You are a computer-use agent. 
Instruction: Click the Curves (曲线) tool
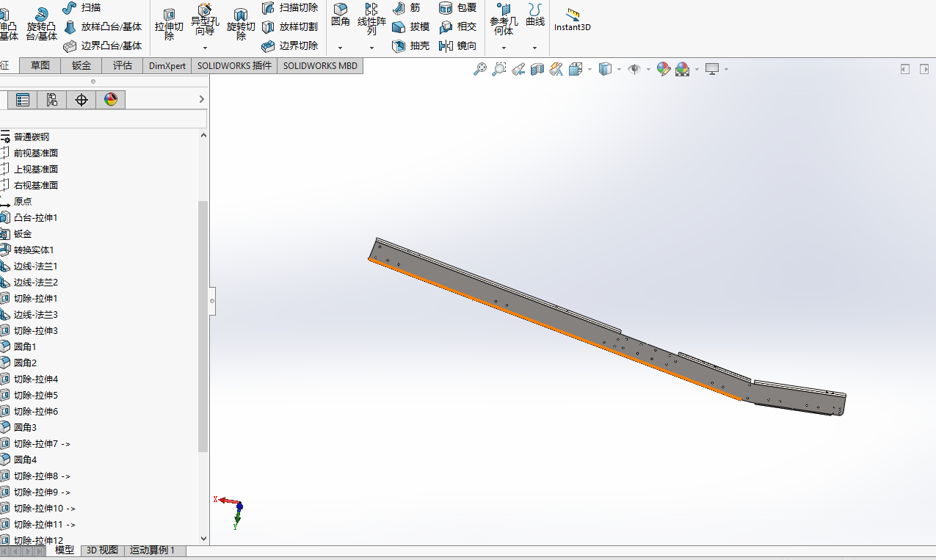pos(535,15)
